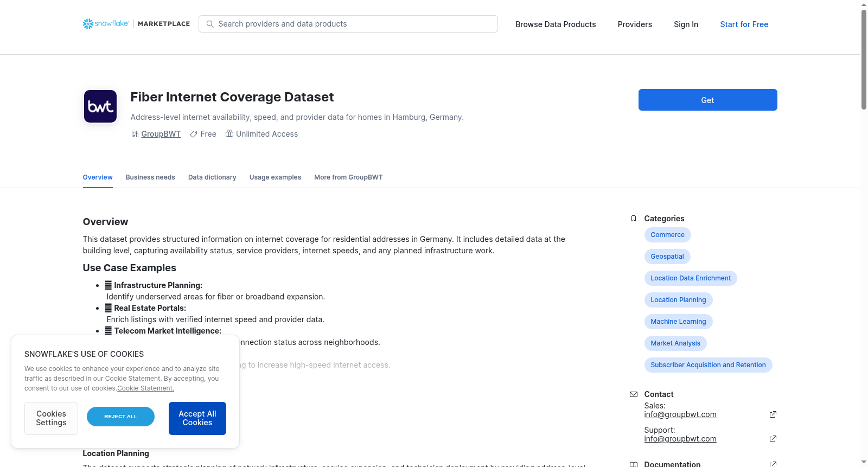Click Sign In
The width and height of the screenshot is (868, 467).
coord(686,24)
